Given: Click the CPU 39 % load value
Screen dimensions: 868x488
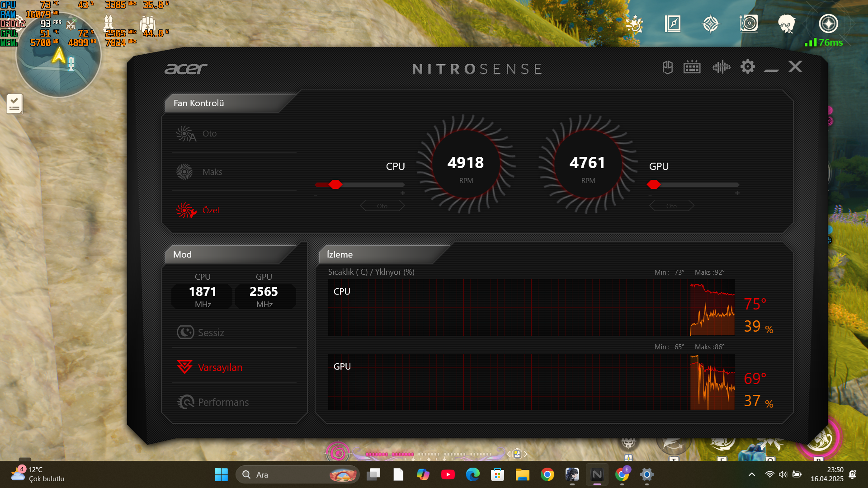Looking at the screenshot, I should coord(759,327).
